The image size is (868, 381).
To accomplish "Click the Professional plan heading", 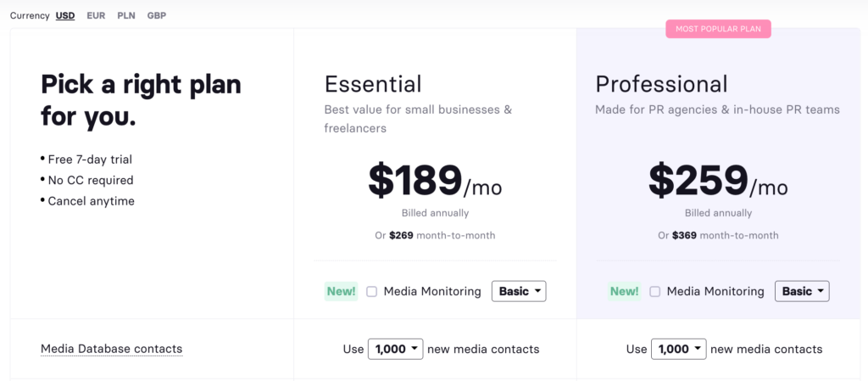I will (x=661, y=83).
